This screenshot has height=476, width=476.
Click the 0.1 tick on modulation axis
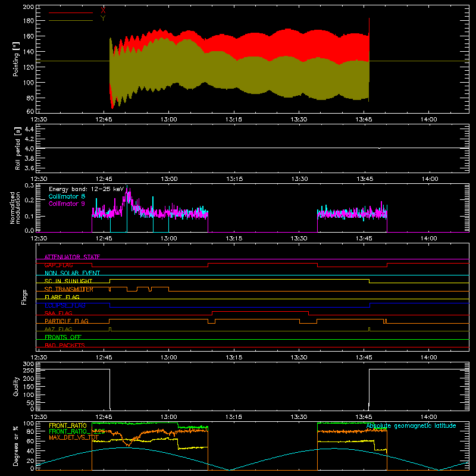(x=29, y=216)
